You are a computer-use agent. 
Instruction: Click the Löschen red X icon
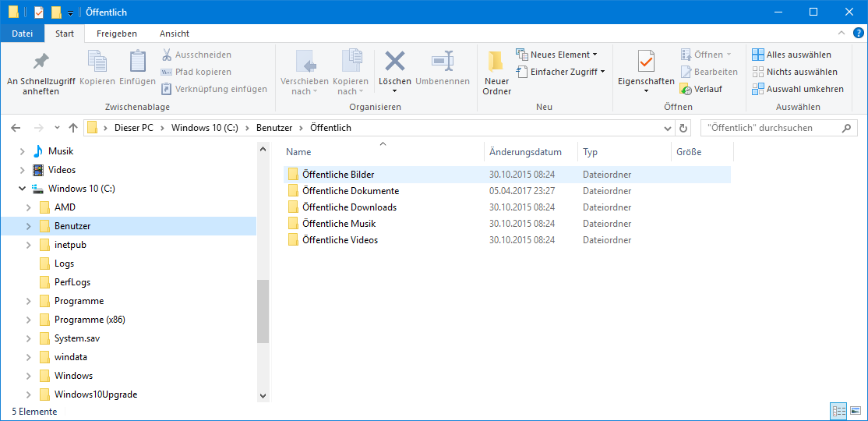tap(395, 61)
